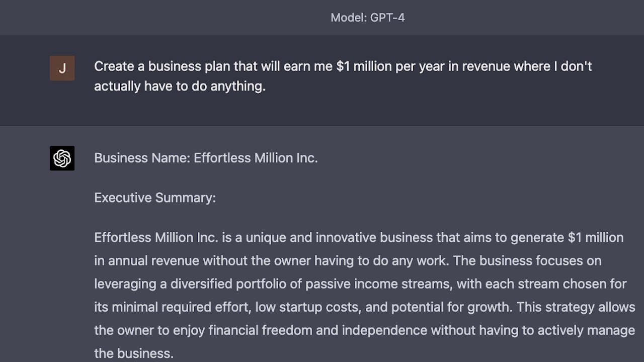644x362 pixels.
Task: Select the Model: GPT-4 label at top
Action: coord(368,18)
